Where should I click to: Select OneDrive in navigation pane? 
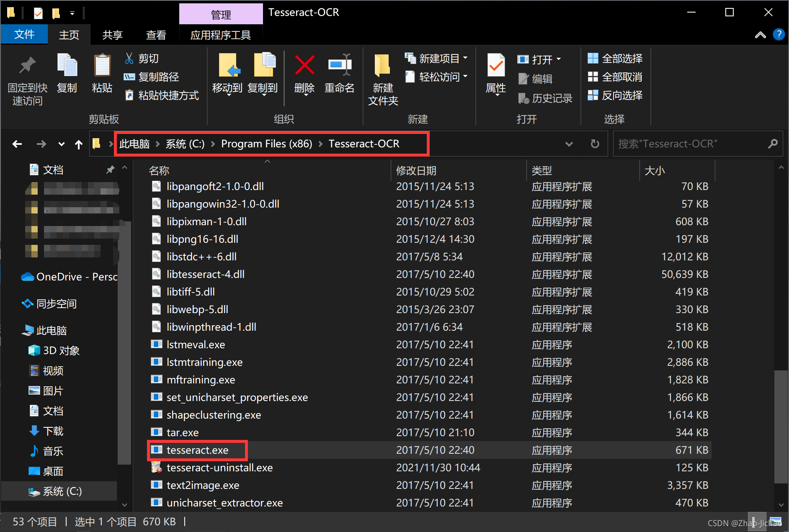coord(69,277)
